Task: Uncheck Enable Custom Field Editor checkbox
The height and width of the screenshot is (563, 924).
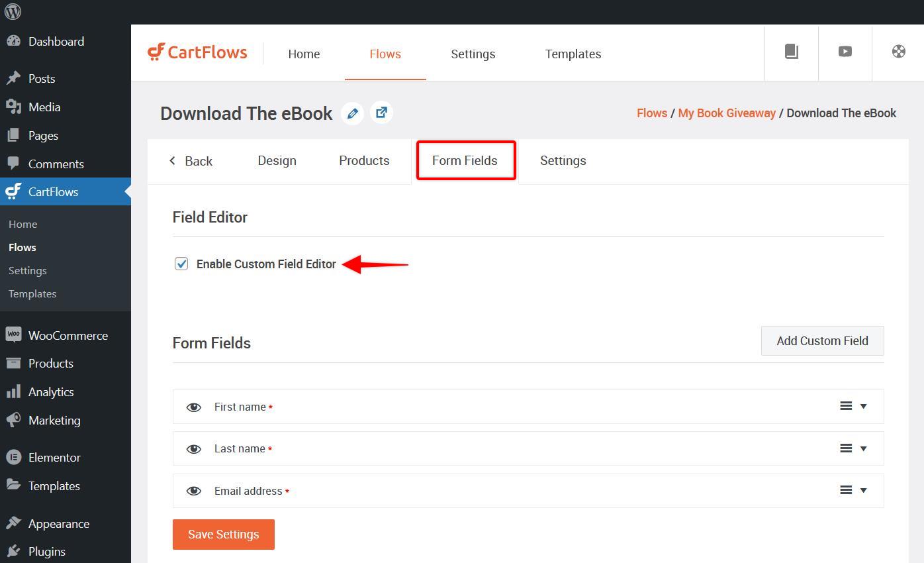Action: pos(181,264)
